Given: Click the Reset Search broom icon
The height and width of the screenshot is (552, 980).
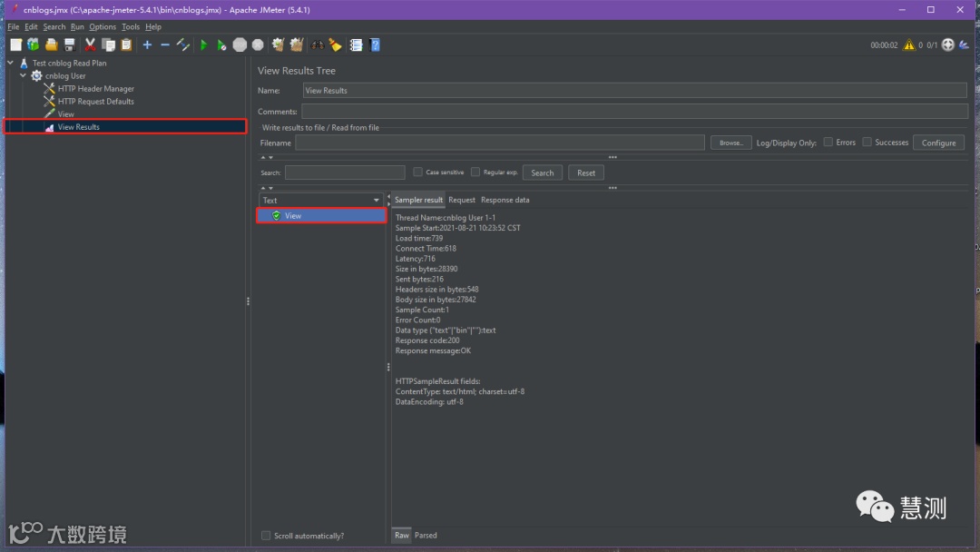Looking at the screenshot, I should 336,45.
